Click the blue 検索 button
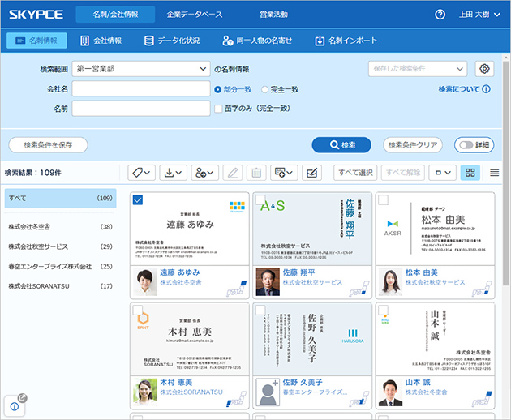This screenshot has width=511, height=420. (341, 144)
